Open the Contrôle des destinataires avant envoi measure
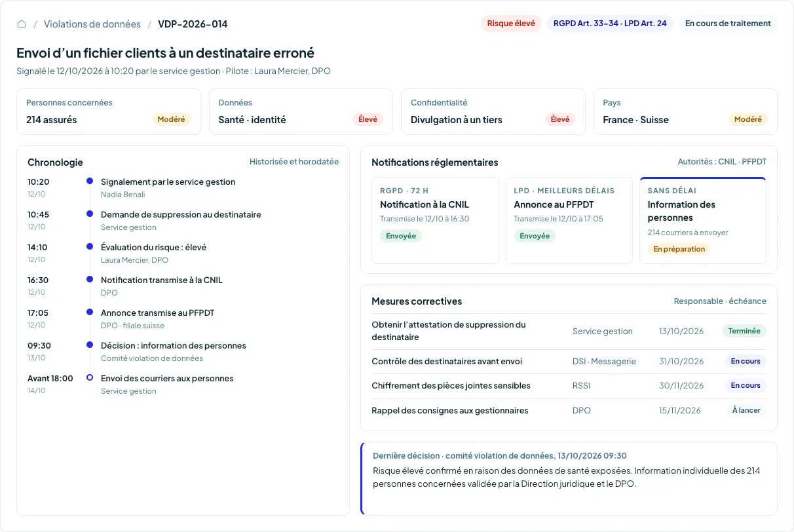The width and height of the screenshot is (794, 532). click(569, 361)
